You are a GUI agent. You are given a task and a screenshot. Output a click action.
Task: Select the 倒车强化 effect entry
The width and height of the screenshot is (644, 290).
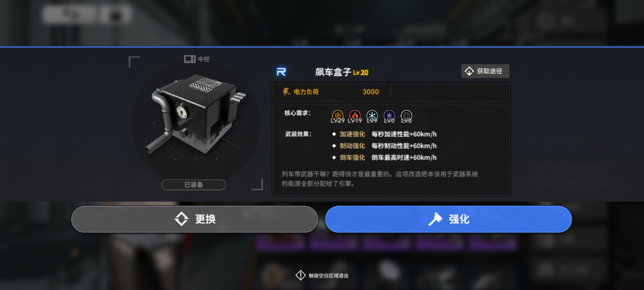point(384,158)
